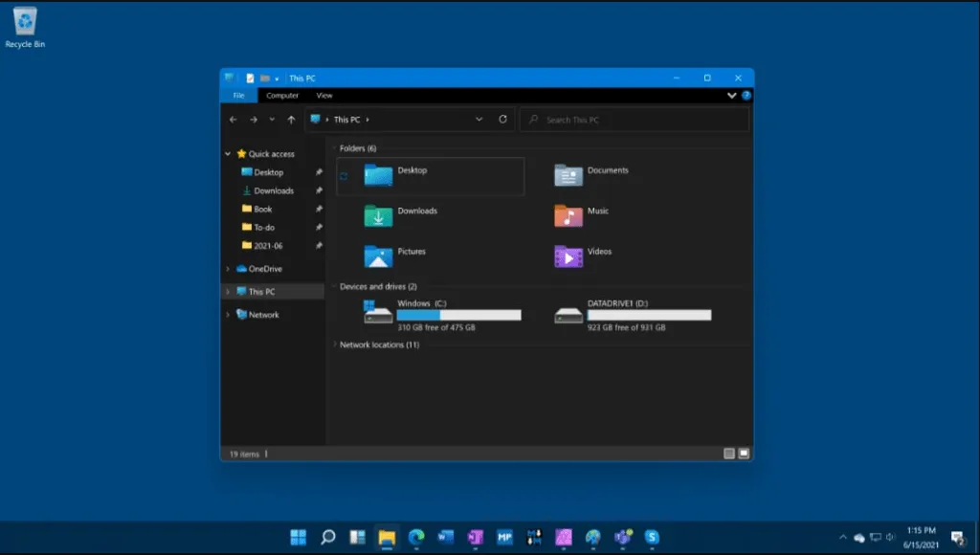
Task: Open the File menu
Action: tap(238, 96)
